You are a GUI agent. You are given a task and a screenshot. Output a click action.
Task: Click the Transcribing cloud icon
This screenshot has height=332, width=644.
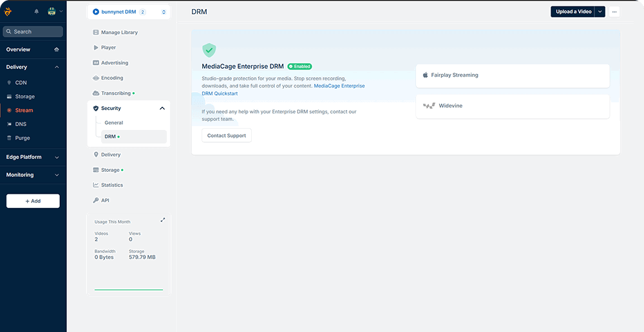coord(96,93)
